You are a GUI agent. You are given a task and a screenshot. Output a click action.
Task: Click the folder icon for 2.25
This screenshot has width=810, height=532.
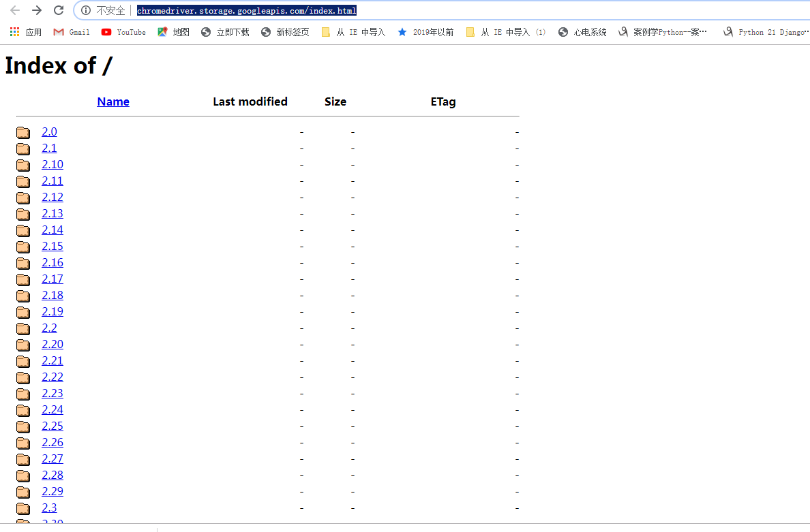tap(23, 426)
